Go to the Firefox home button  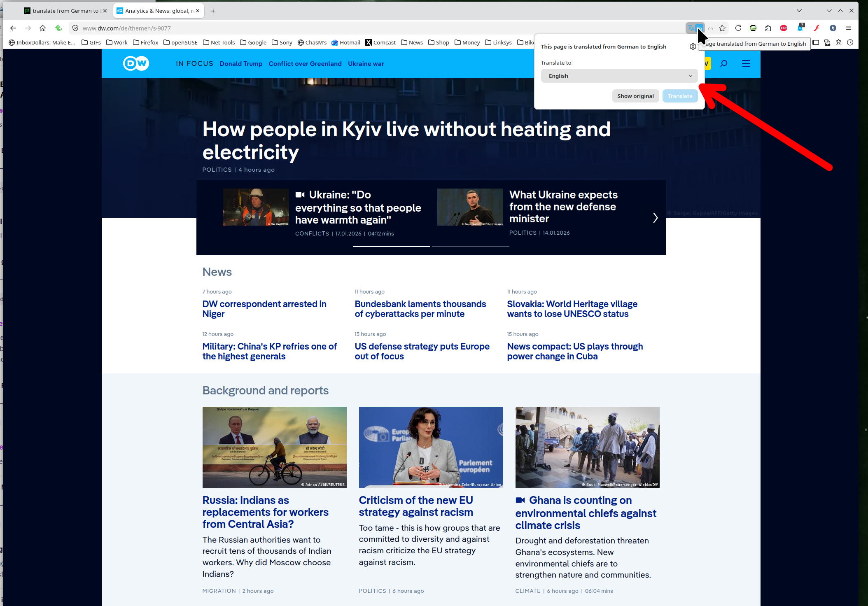click(x=42, y=28)
